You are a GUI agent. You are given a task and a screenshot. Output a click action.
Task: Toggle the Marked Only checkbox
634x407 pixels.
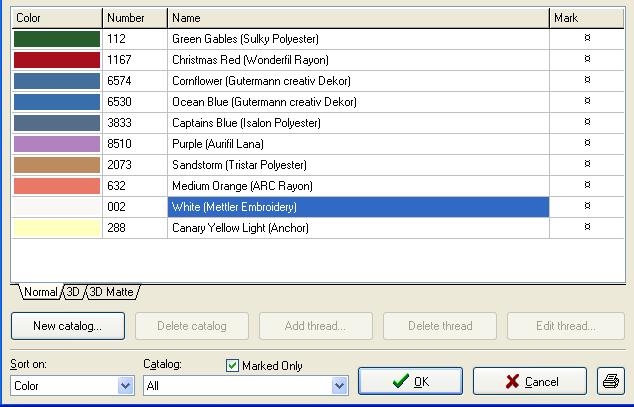click(x=232, y=366)
